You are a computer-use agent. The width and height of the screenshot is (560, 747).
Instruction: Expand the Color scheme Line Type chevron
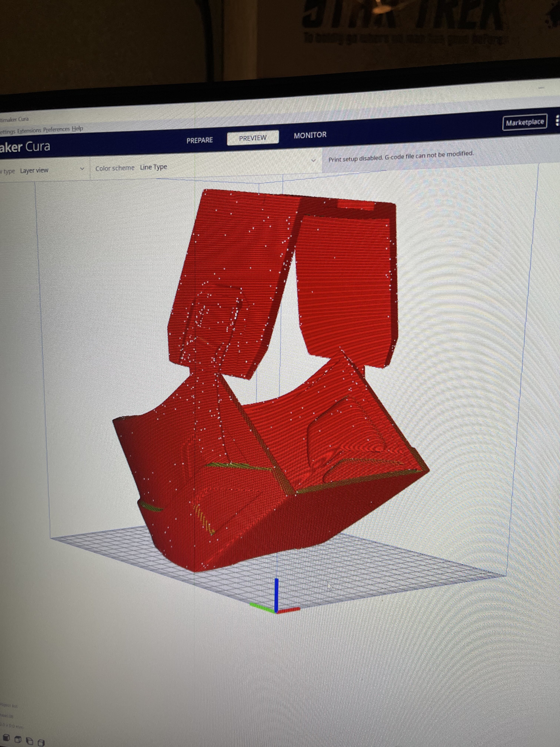313,160
